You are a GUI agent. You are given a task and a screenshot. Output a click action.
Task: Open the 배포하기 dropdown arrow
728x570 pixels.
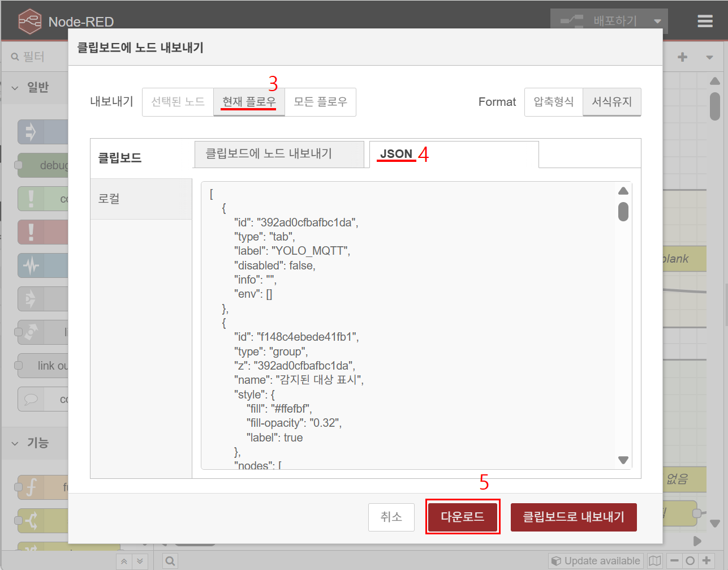click(657, 22)
